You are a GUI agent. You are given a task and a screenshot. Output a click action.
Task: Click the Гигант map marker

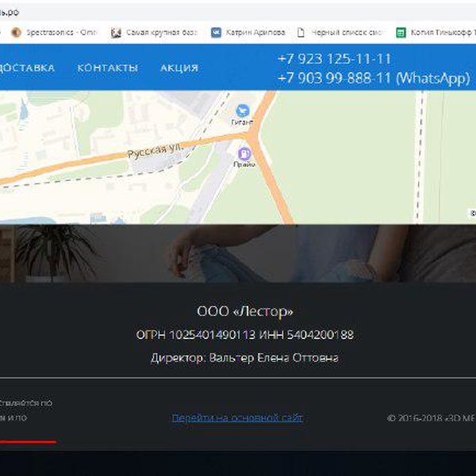click(242, 110)
